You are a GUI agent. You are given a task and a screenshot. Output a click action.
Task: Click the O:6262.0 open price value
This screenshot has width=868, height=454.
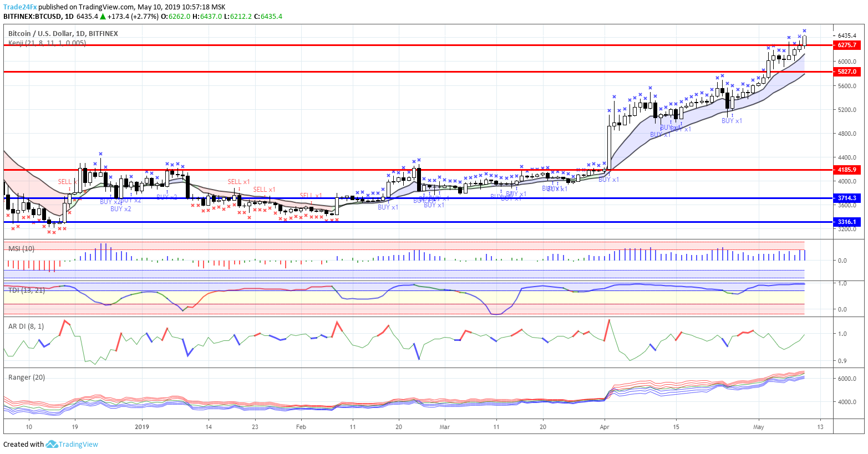[176, 17]
